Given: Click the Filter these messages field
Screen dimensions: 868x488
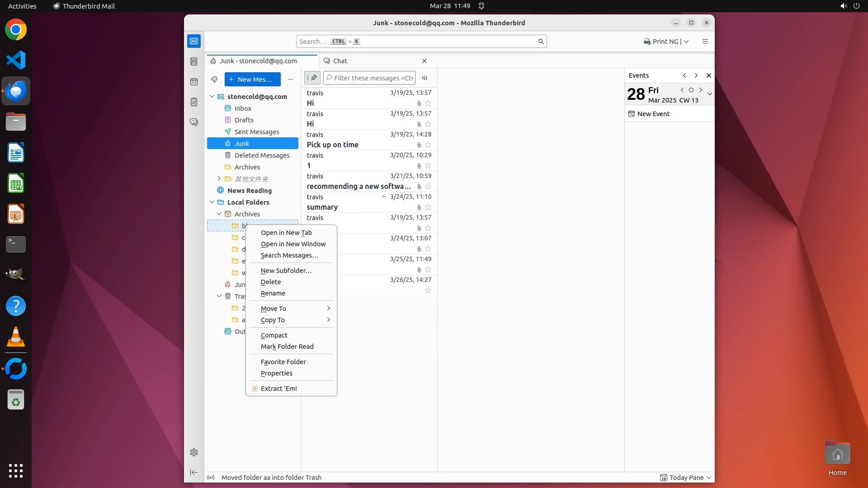Looking at the screenshot, I should point(373,78).
